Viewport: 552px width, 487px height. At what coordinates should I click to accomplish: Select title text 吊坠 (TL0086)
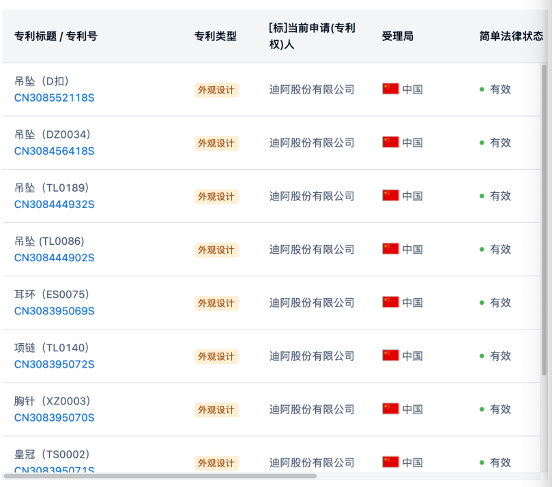(49, 241)
